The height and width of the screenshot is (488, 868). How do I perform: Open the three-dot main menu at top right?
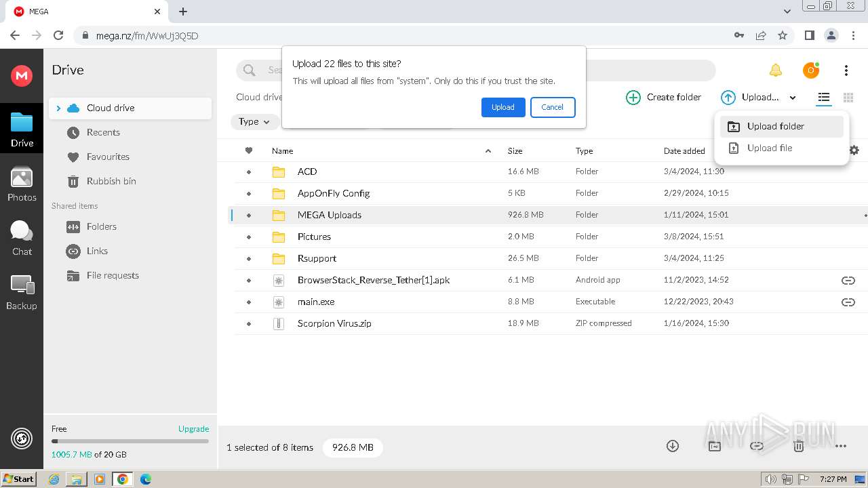pyautogui.click(x=846, y=70)
